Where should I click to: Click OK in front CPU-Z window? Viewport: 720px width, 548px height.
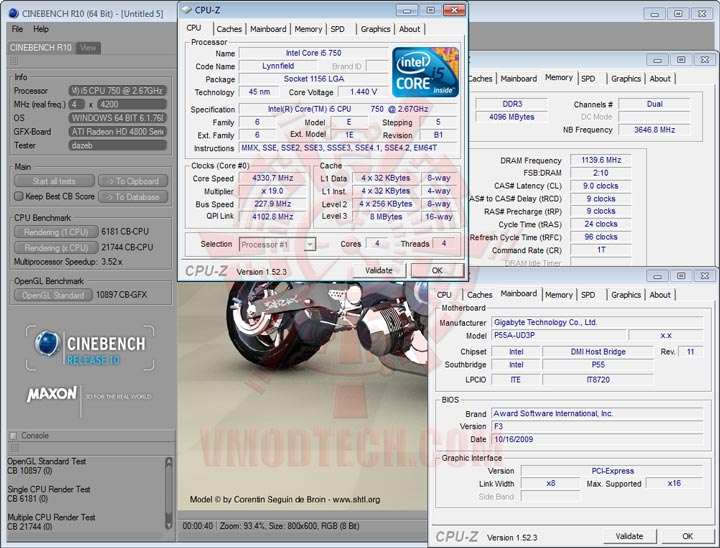(437, 271)
